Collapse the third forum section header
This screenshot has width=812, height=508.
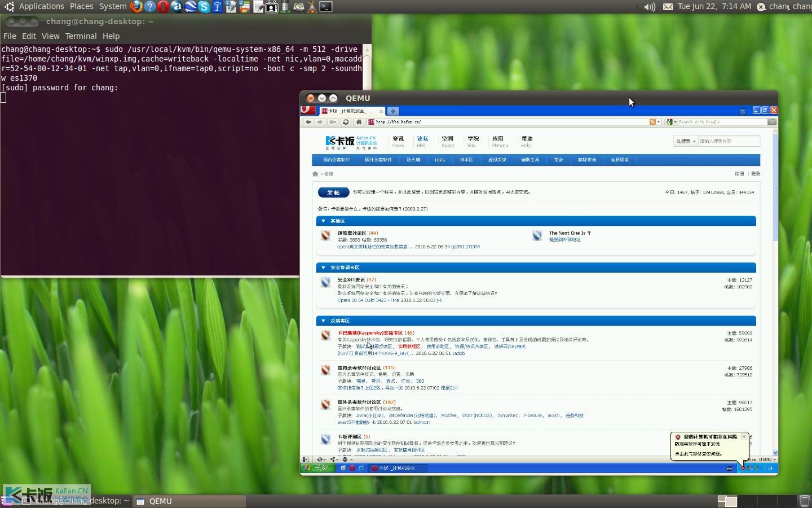[x=323, y=321]
